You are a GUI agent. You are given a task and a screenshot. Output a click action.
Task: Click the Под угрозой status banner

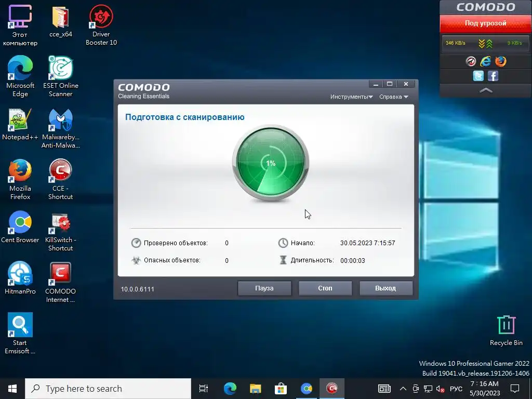point(486,23)
